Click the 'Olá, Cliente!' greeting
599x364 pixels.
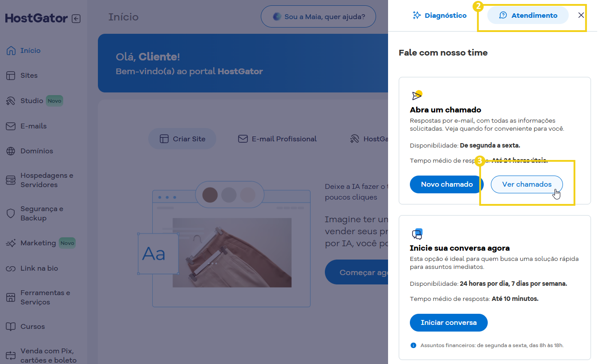point(148,57)
